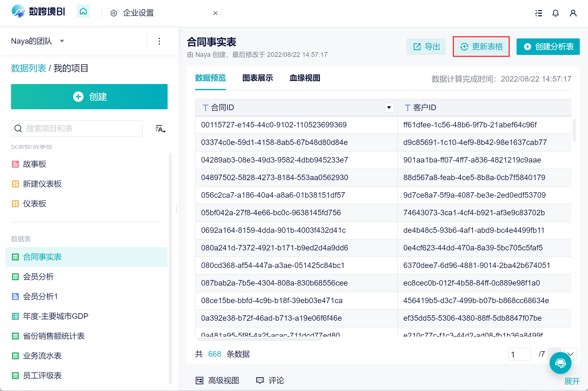Screen dimensions: 588x391
Task: Click the home icon in top bar
Action: [83, 12]
